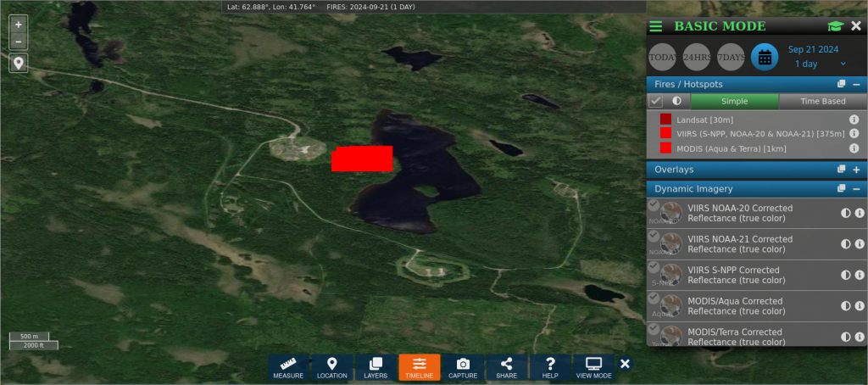Screen dimensions: 868x385
Task: Pop out the Fires / Hotspots section
Action: click(842, 84)
